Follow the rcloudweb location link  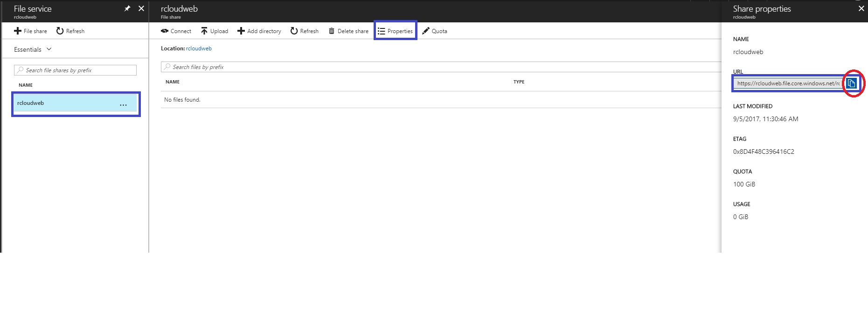coord(199,48)
